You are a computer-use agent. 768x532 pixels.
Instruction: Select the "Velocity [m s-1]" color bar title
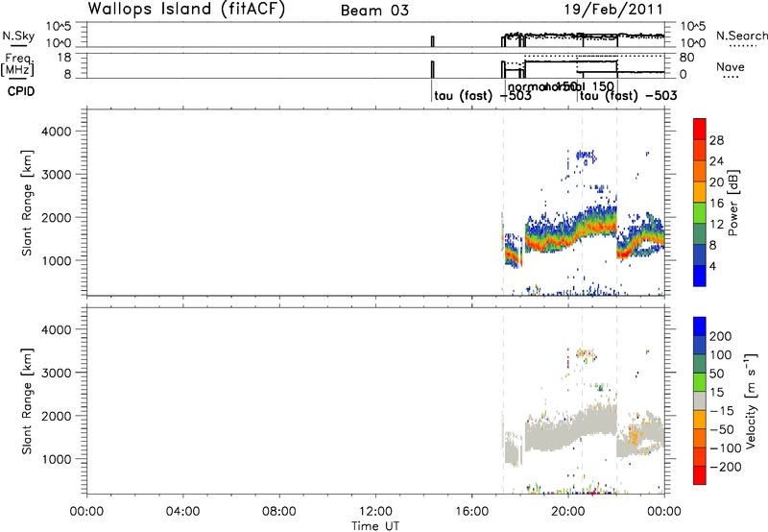coord(751,401)
